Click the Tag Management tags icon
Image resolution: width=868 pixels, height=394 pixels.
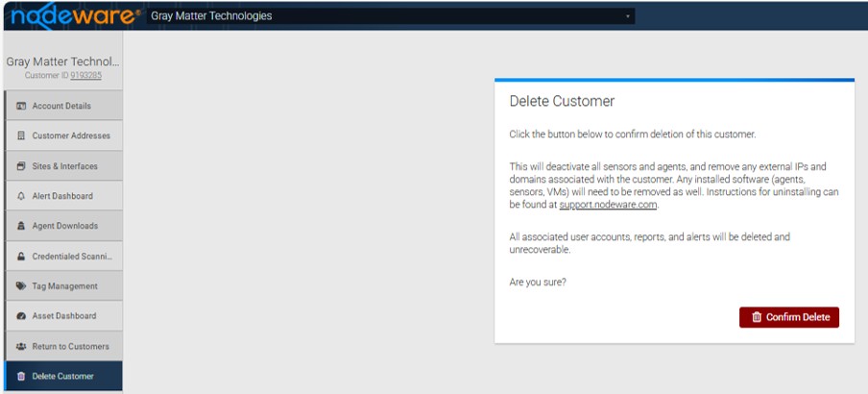pyautogui.click(x=21, y=286)
